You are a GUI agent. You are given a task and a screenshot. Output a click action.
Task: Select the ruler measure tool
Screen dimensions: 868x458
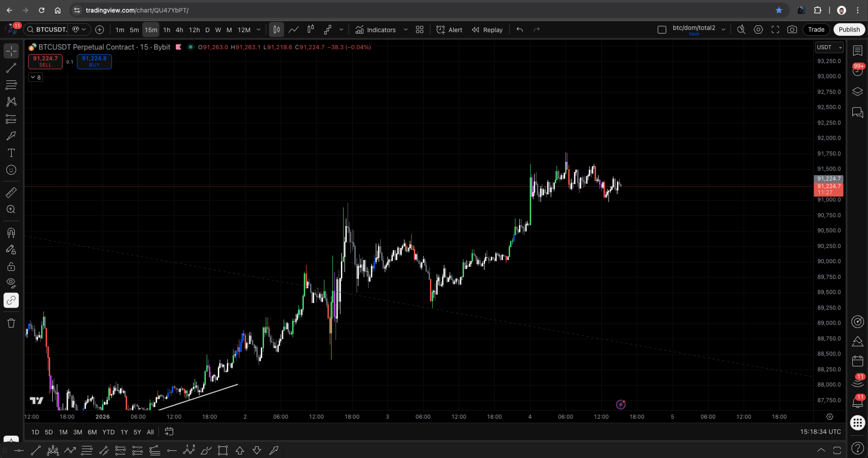pyautogui.click(x=11, y=192)
